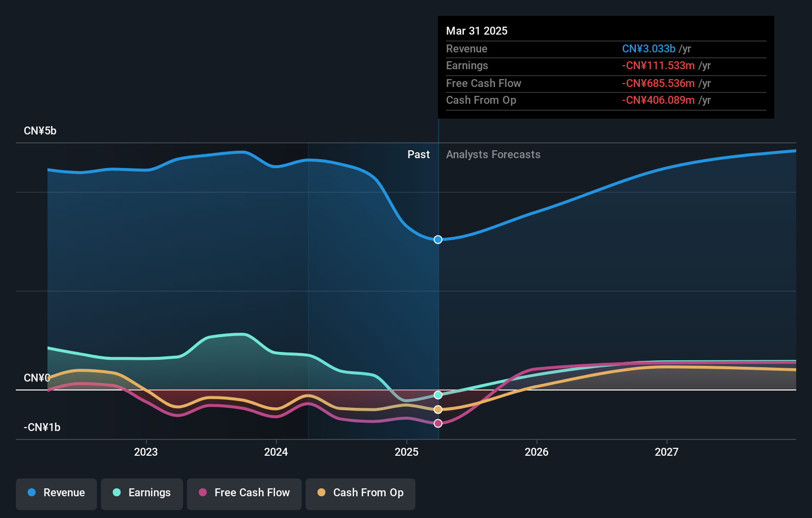
Task: Toggle the Revenue legend series
Action: pos(56,494)
